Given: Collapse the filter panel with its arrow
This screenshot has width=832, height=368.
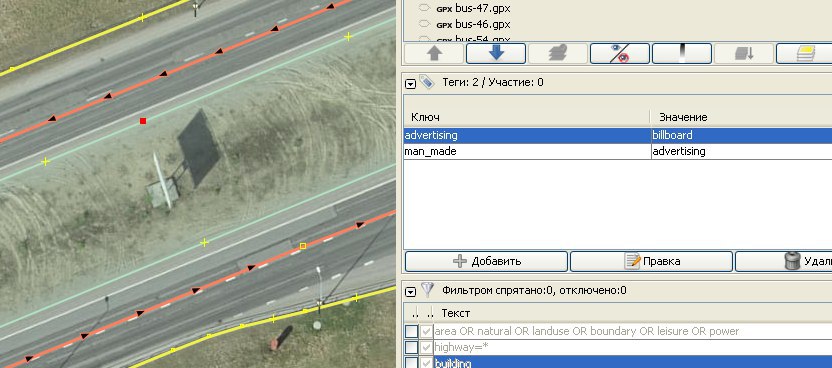Looking at the screenshot, I should [410, 291].
